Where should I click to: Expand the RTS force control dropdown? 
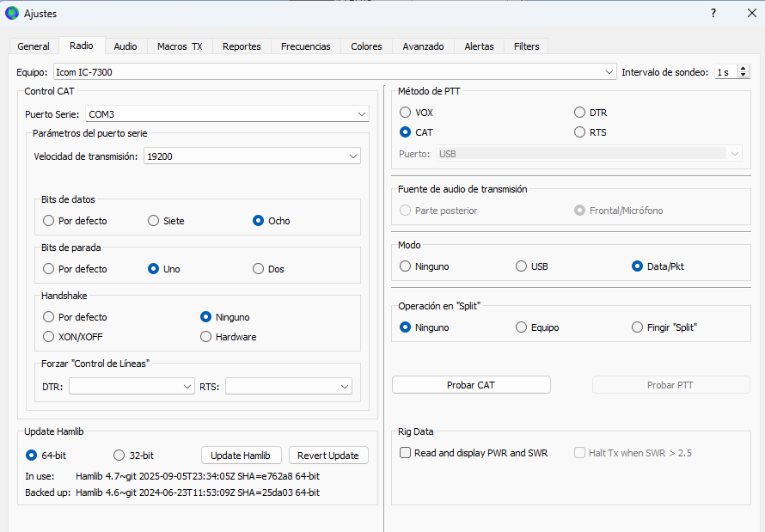tap(344, 387)
